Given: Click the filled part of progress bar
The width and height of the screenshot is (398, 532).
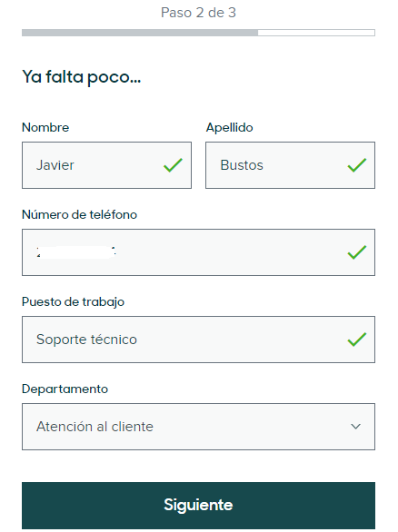Looking at the screenshot, I should [140, 33].
